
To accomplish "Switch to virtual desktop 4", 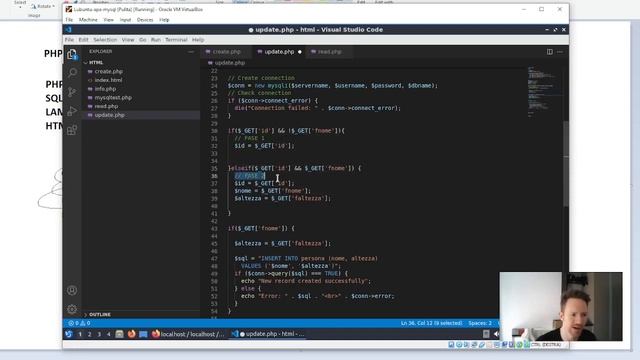I will pos(109,334).
